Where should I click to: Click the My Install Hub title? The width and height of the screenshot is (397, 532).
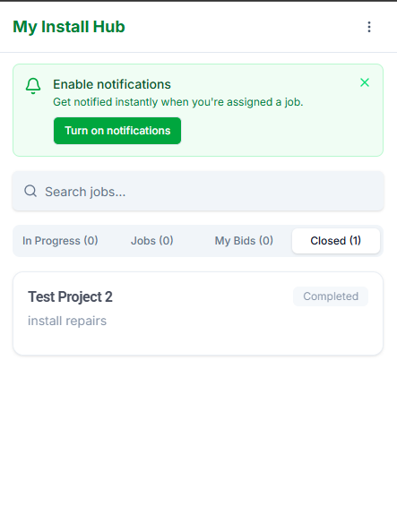[x=69, y=27]
